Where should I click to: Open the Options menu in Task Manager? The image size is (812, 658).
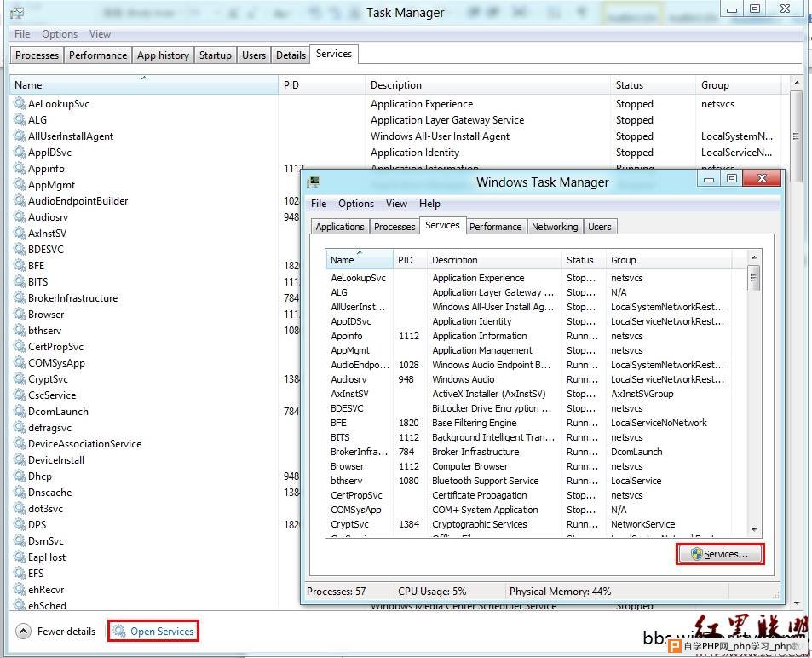click(x=59, y=34)
